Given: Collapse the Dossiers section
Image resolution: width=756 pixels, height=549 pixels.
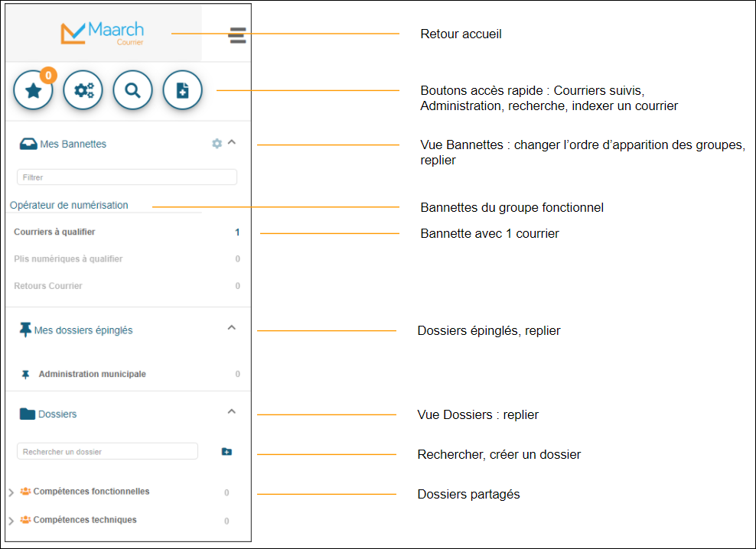Looking at the screenshot, I should point(232,412).
